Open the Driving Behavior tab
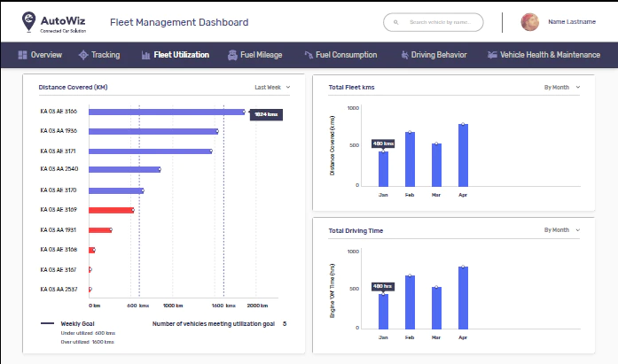The width and height of the screenshot is (618, 364). point(434,55)
